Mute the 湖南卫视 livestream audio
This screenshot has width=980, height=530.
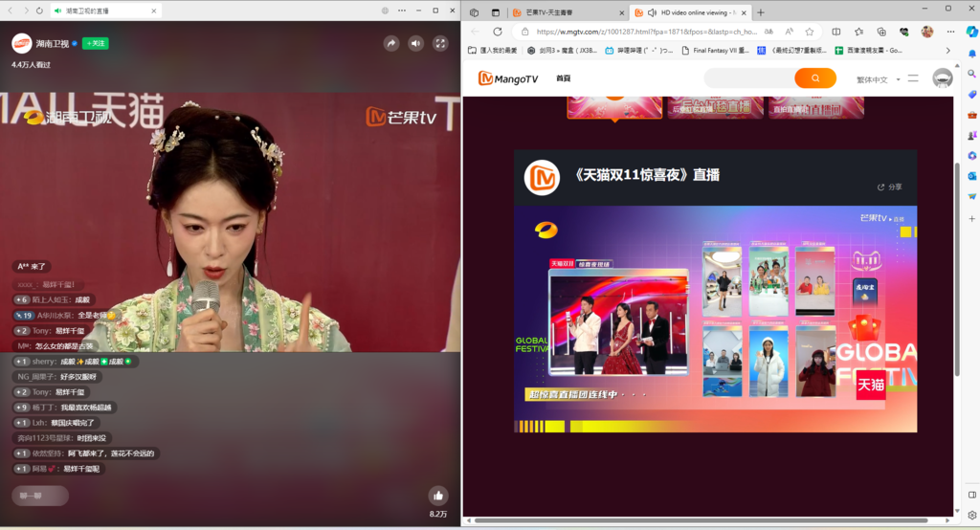click(x=415, y=43)
